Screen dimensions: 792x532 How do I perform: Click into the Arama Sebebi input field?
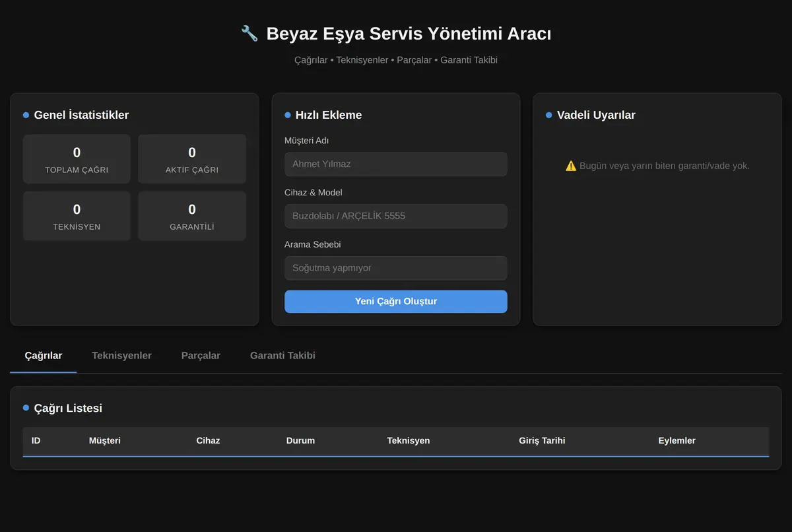click(x=396, y=268)
